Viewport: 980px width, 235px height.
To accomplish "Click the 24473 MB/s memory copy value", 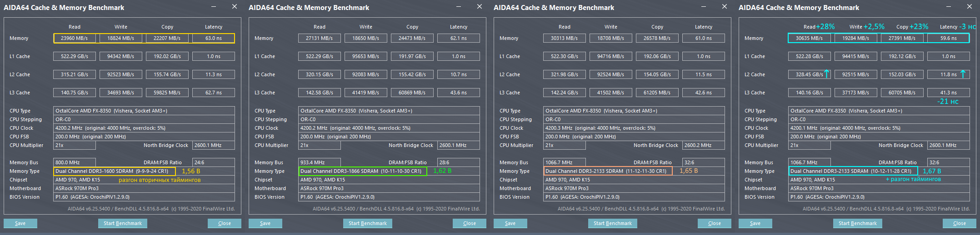I will [x=412, y=38].
